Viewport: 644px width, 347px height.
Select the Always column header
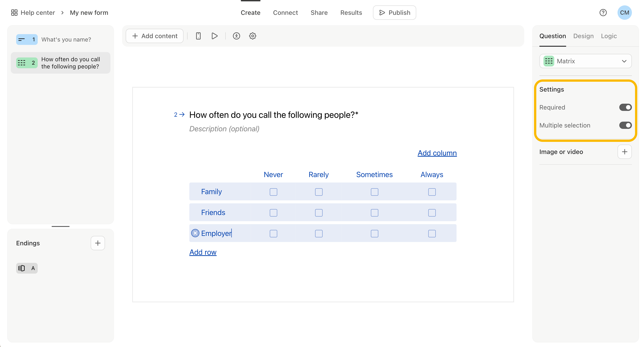[432, 174]
